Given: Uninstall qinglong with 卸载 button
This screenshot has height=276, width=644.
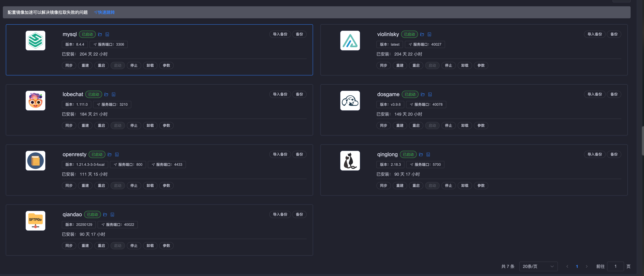Looking at the screenshot, I should point(465,186).
